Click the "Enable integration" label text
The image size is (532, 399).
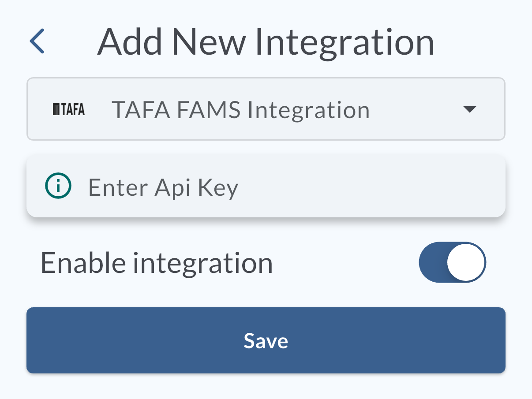pyautogui.click(x=157, y=263)
